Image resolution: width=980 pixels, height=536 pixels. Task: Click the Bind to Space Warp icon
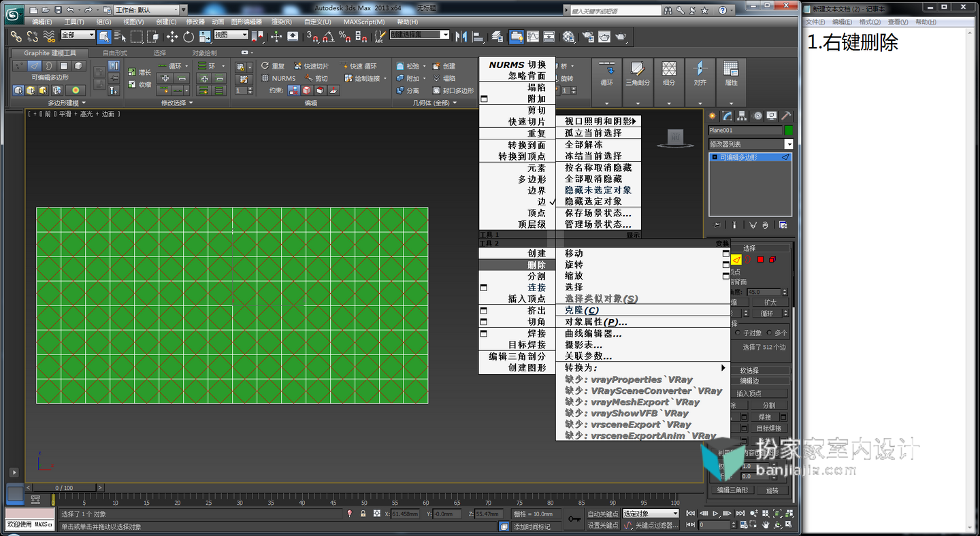coord(48,36)
